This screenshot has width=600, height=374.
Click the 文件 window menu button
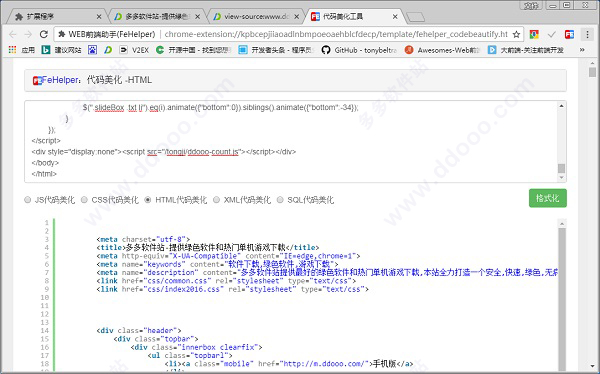coord(531,5)
